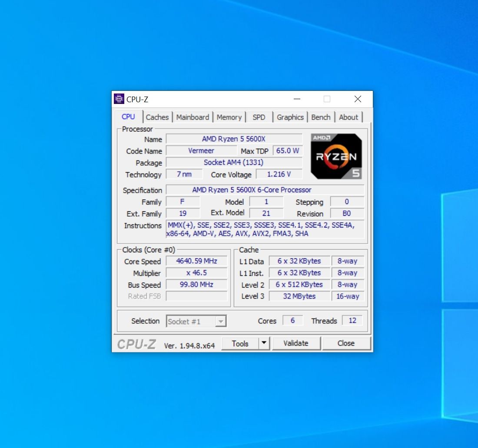Viewport: 478px width, 448px height.
Task: Click the Cores count value 6
Action: coord(292,321)
